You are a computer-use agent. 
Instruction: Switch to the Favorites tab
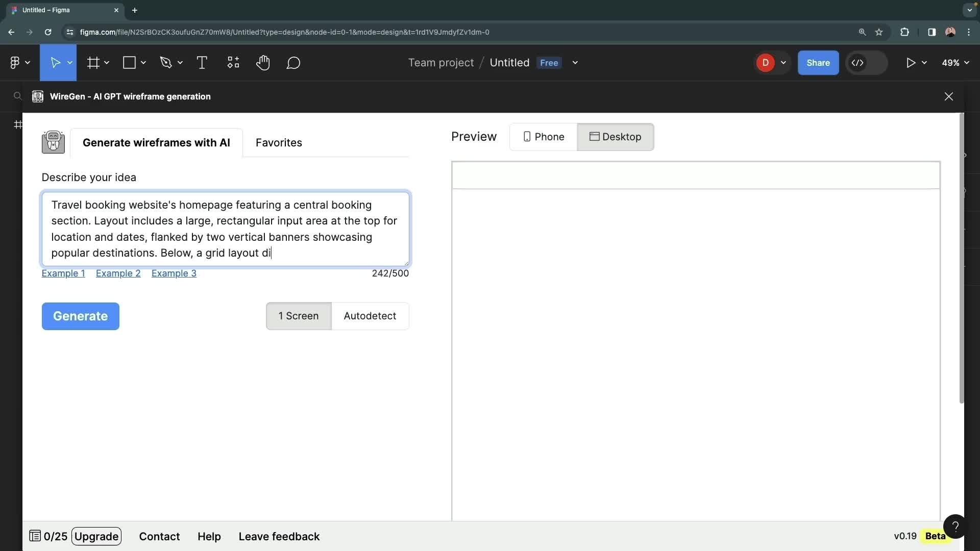pos(278,143)
